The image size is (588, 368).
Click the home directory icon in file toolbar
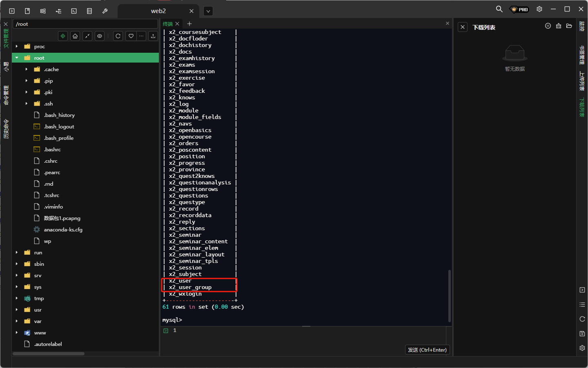[75, 36]
